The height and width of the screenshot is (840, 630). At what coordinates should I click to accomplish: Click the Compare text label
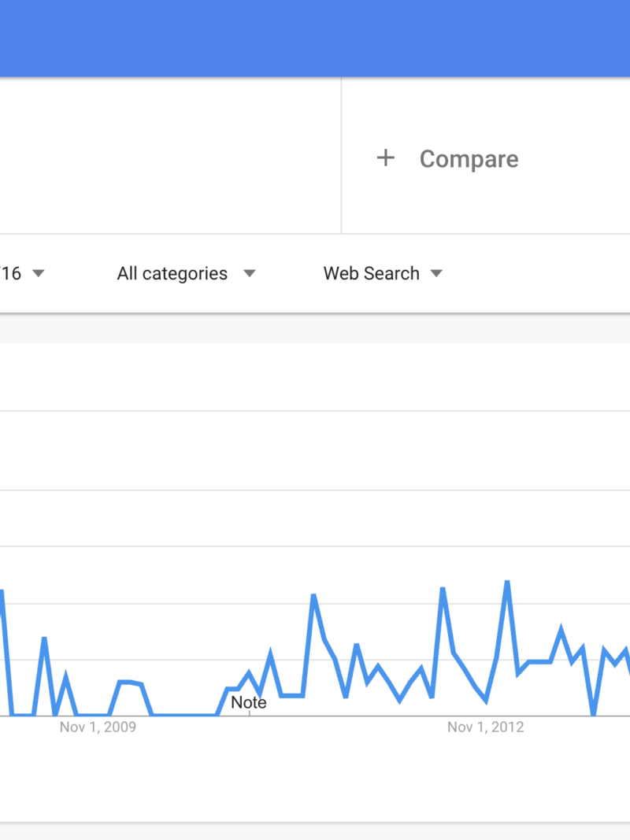pyautogui.click(x=469, y=159)
